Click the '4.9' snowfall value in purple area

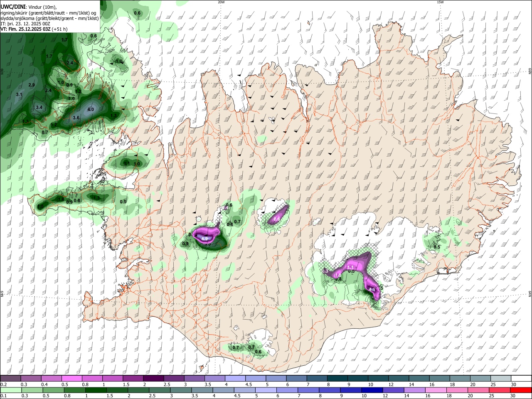(204, 239)
